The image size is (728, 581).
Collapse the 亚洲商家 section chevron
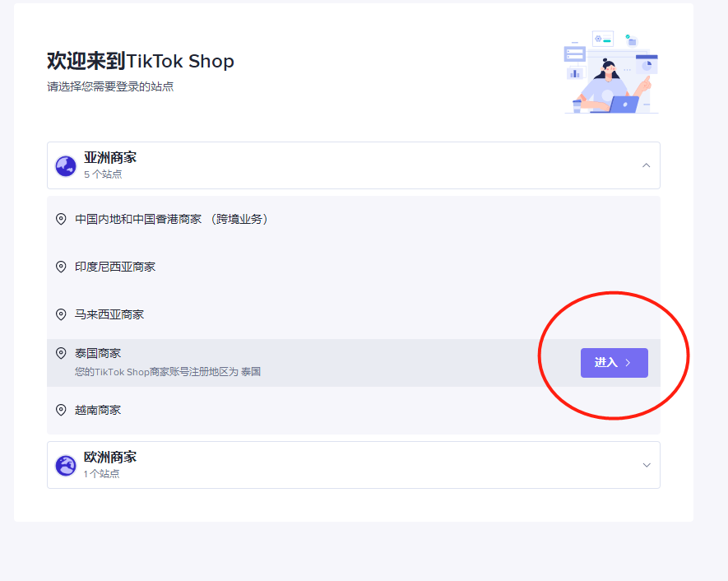point(646,165)
